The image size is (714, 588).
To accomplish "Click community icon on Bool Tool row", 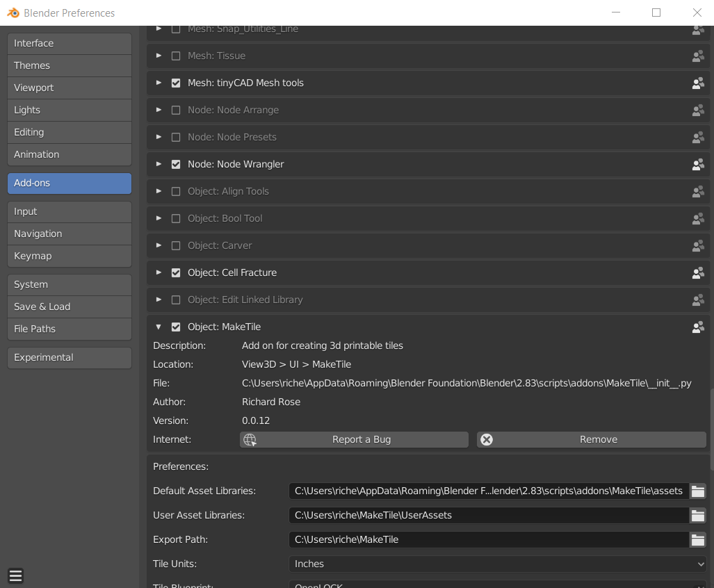I will click(x=698, y=218).
